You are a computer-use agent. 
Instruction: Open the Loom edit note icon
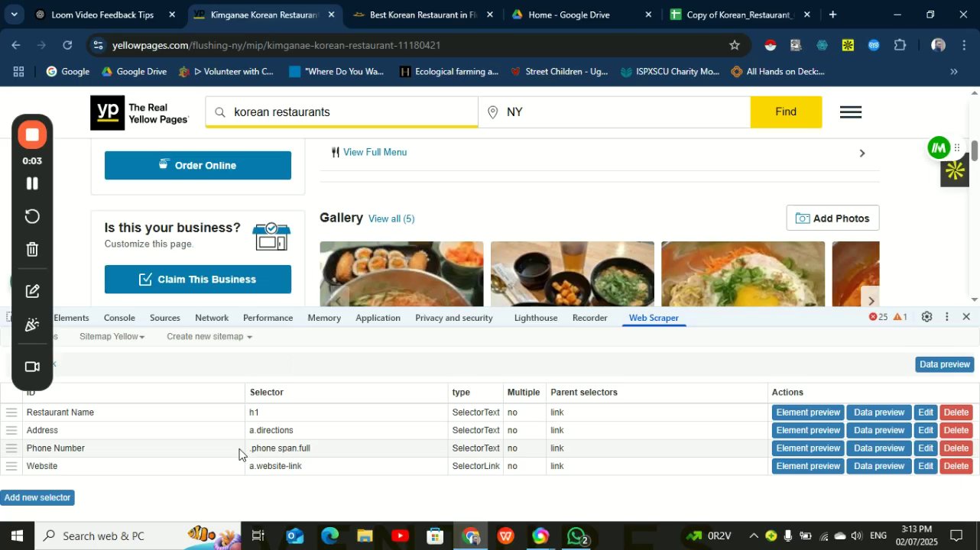[32, 291]
